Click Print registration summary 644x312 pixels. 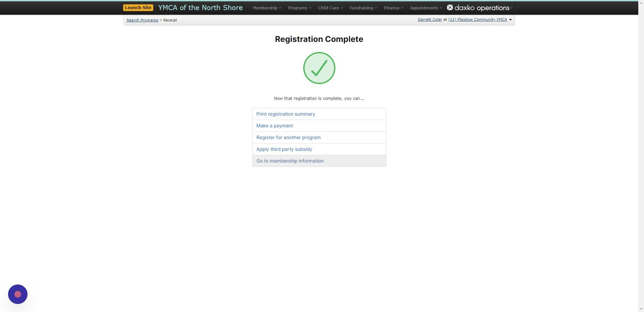point(319,114)
